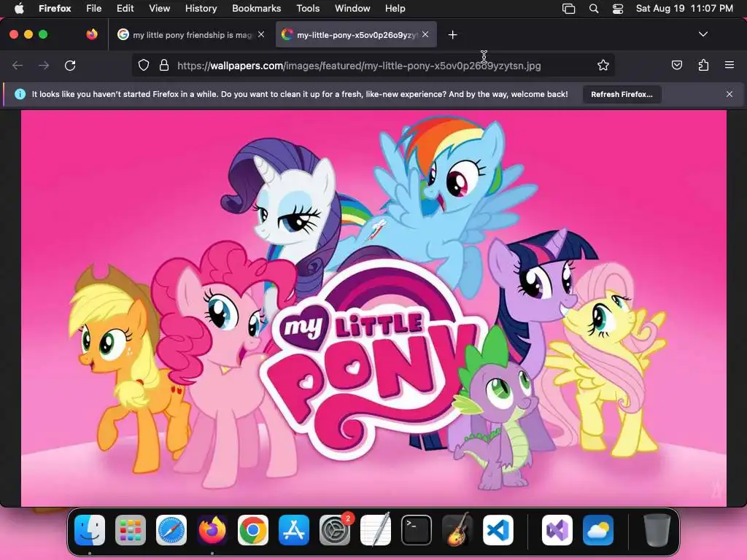The height and width of the screenshot is (560, 747).
Task: Launch Safari from the dock
Action: 171,530
